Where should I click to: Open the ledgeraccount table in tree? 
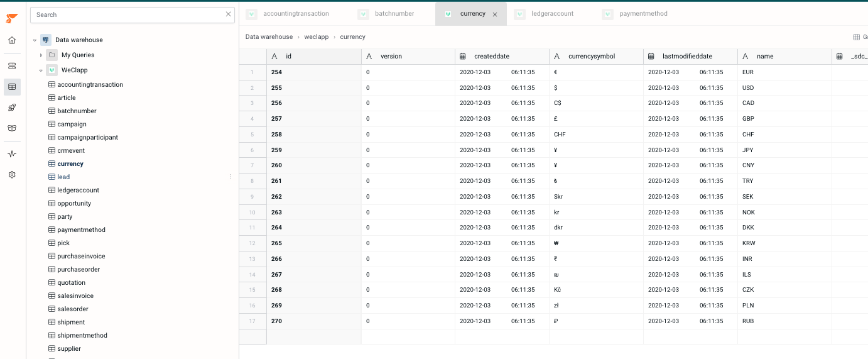coord(78,190)
